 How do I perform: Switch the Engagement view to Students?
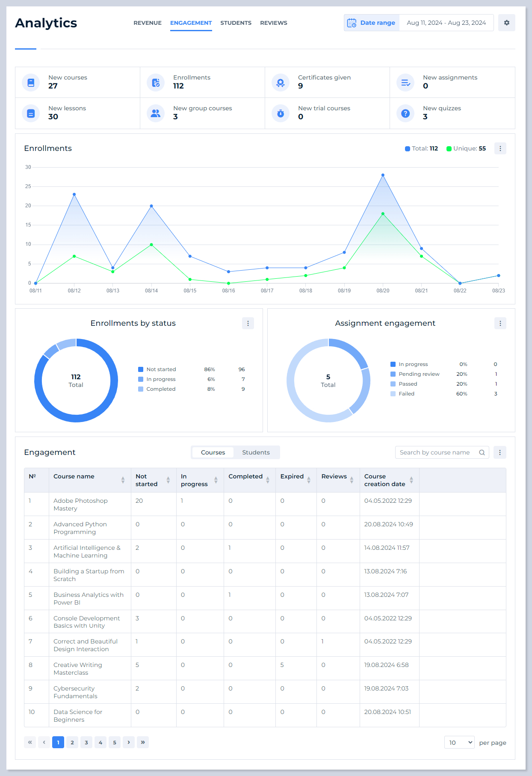(x=256, y=452)
